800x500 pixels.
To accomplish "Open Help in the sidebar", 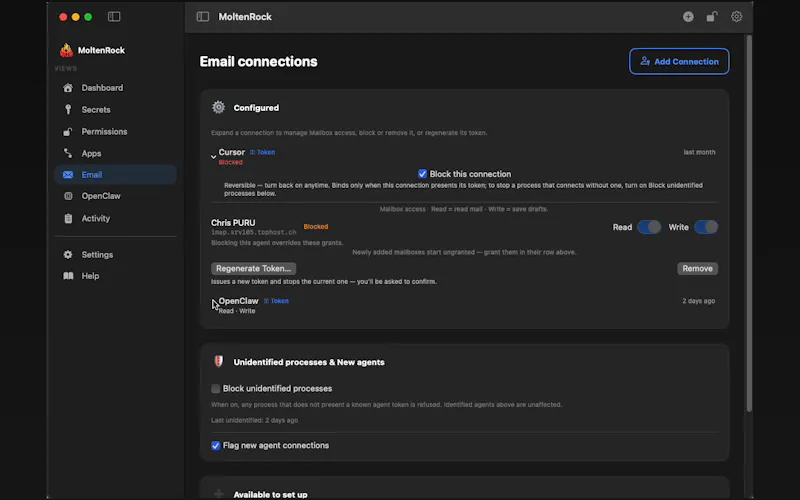I will pyautogui.click(x=115, y=276).
